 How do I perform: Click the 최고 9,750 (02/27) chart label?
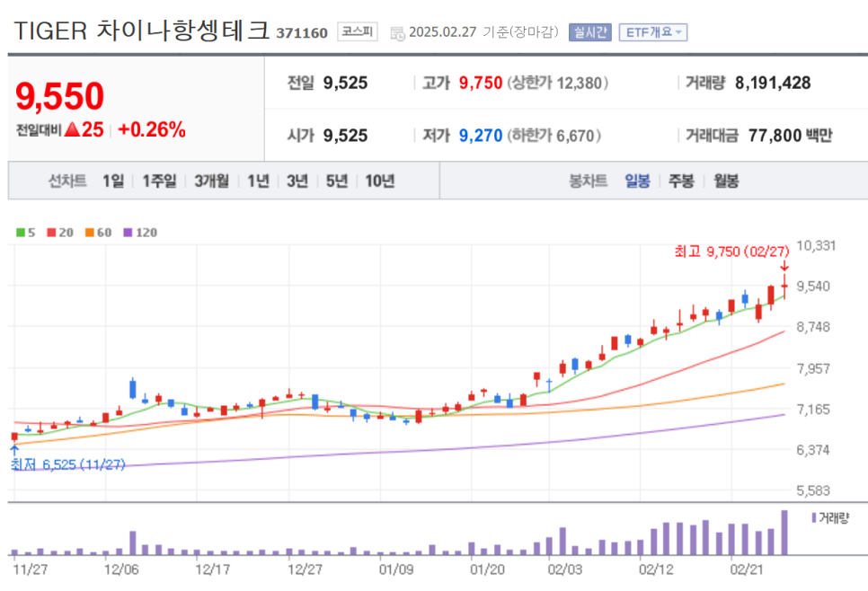click(x=731, y=251)
